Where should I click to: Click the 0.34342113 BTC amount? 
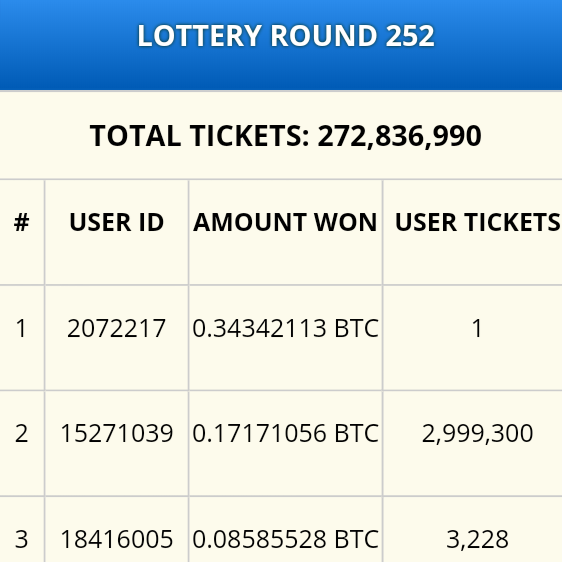coord(285,328)
